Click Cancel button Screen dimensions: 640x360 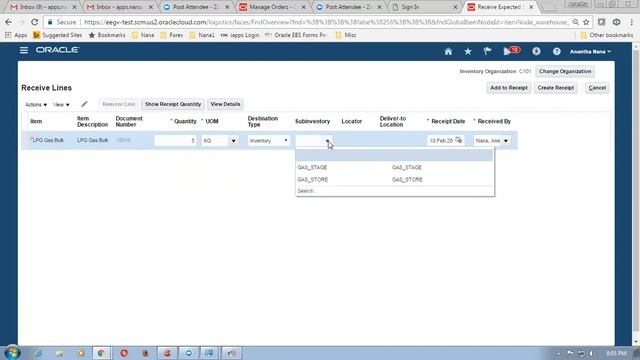point(597,88)
